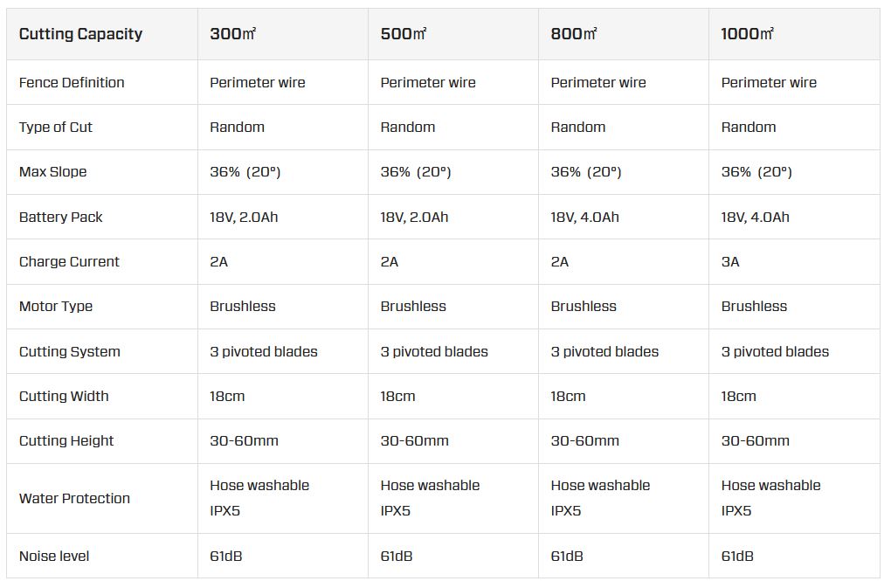Select the Type of Cut row label
This screenshot has width=891, height=588.
[x=56, y=127]
